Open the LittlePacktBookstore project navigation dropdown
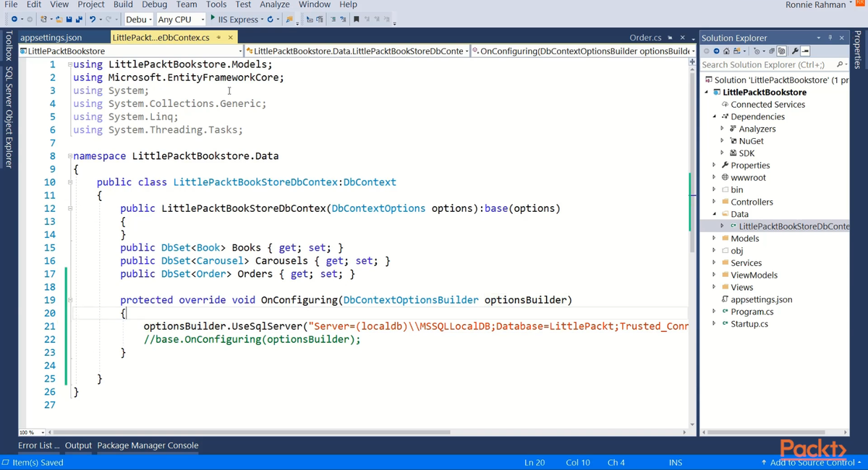The width and height of the screenshot is (868, 470). pos(131,51)
